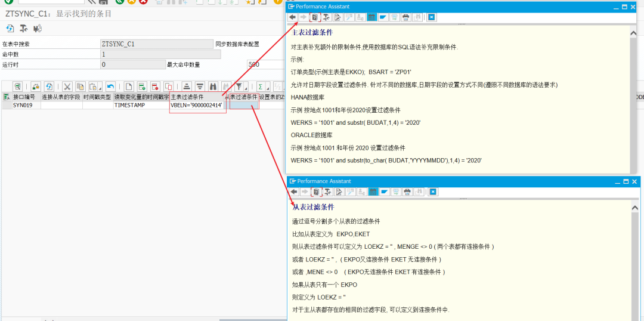Click the Cut scissors icon in the grid toolbar
The image size is (644, 321).
tap(67, 87)
